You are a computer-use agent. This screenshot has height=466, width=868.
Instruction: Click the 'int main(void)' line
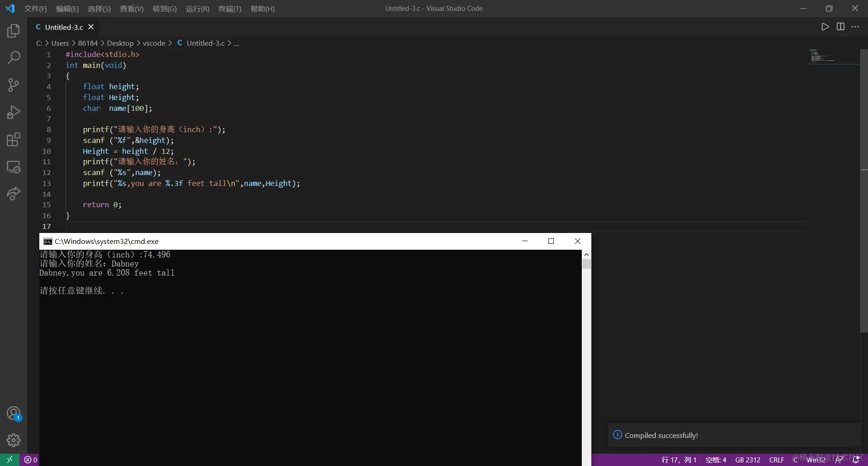96,65
